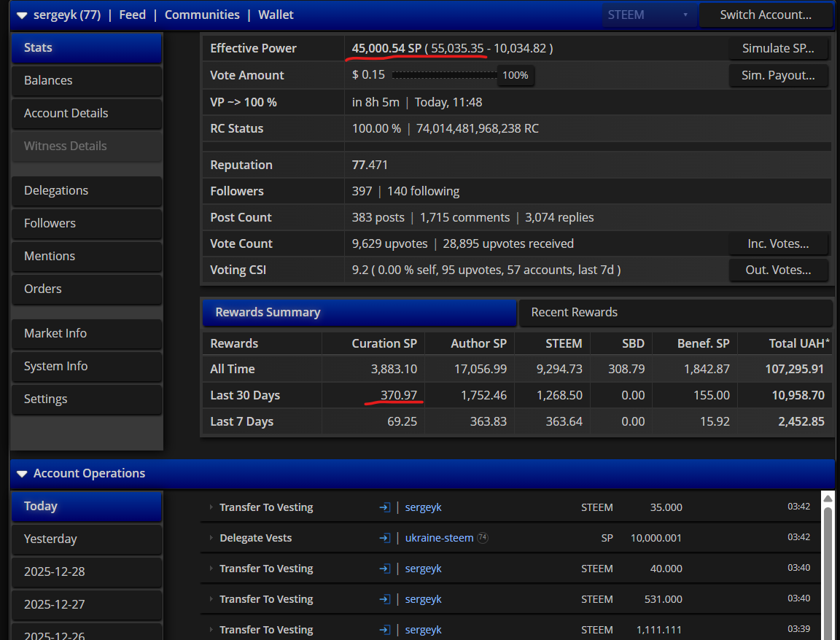Open the Balances sidebar tab

tap(87, 80)
